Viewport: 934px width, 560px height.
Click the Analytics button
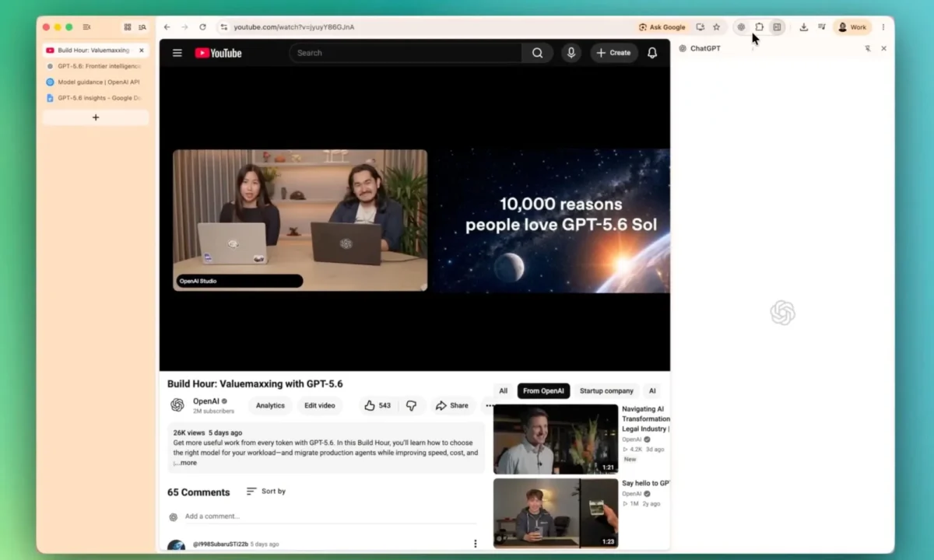click(x=270, y=405)
